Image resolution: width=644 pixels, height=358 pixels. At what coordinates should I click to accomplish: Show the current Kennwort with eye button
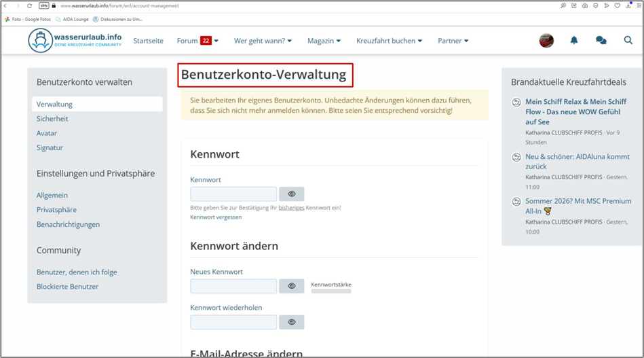coord(291,194)
